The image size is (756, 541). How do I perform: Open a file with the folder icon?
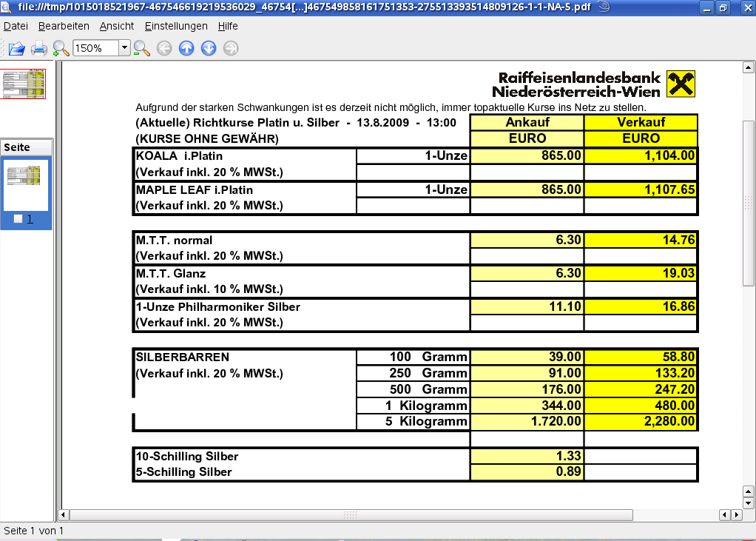pos(17,48)
